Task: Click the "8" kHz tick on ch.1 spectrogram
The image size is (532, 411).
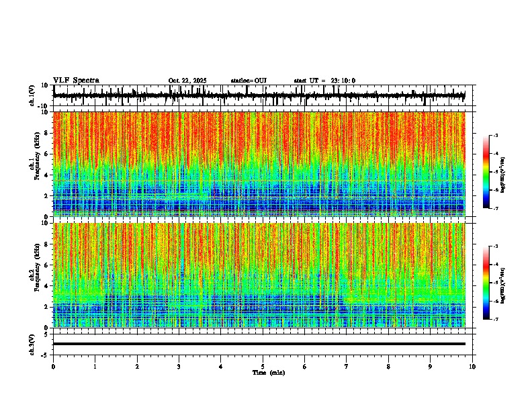Action: [x=46, y=133]
